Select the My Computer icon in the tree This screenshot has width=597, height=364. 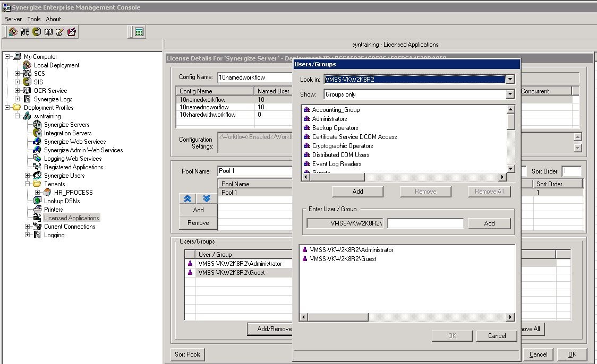[17, 57]
